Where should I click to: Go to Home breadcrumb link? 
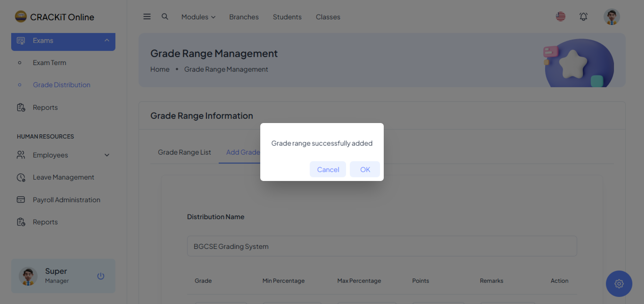[x=160, y=69]
